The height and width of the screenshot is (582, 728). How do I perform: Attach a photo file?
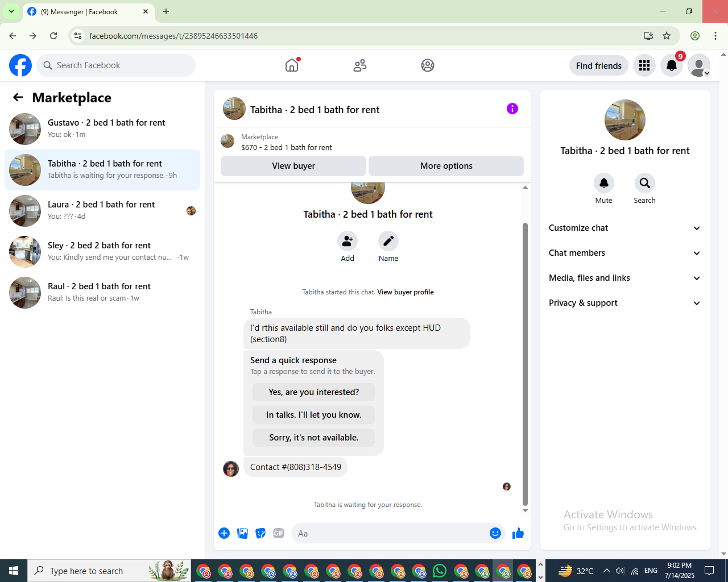point(242,533)
